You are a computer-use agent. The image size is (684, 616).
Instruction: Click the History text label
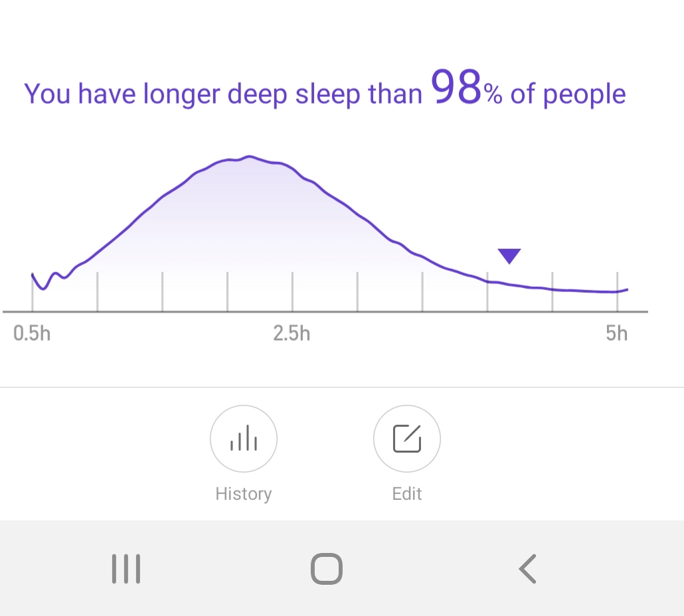[244, 494]
